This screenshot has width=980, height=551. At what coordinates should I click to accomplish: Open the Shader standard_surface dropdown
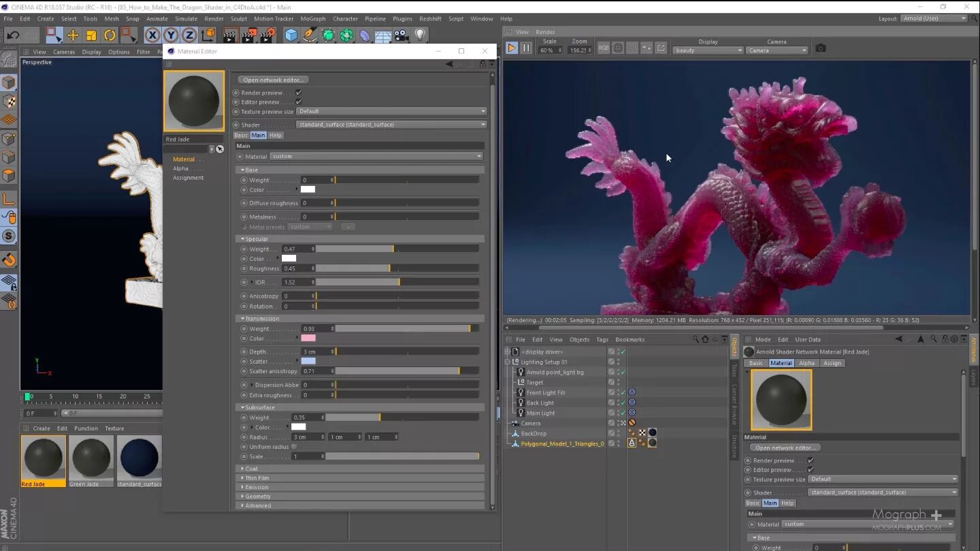[x=392, y=125]
